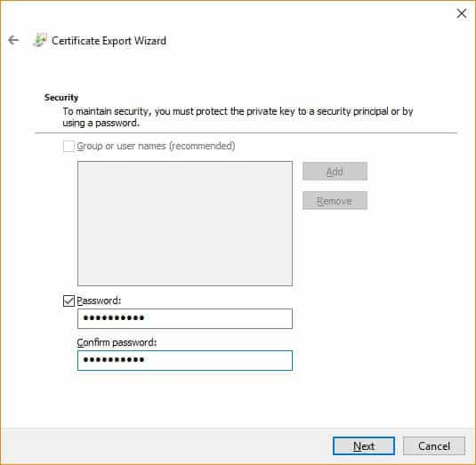Screen dimensions: 476x465
Task: Proceed with the Next button
Action: coord(364,446)
